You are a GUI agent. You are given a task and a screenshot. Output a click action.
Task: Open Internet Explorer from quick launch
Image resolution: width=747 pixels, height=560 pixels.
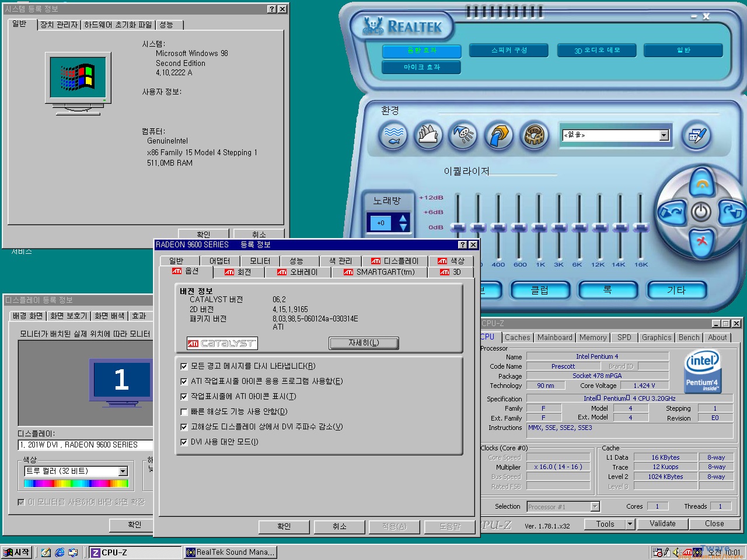point(60,552)
